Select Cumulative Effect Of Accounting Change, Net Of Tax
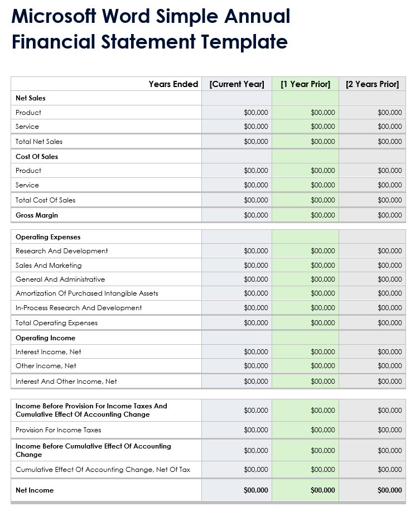The width and height of the screenshot is (420, 516). [103, 470]
